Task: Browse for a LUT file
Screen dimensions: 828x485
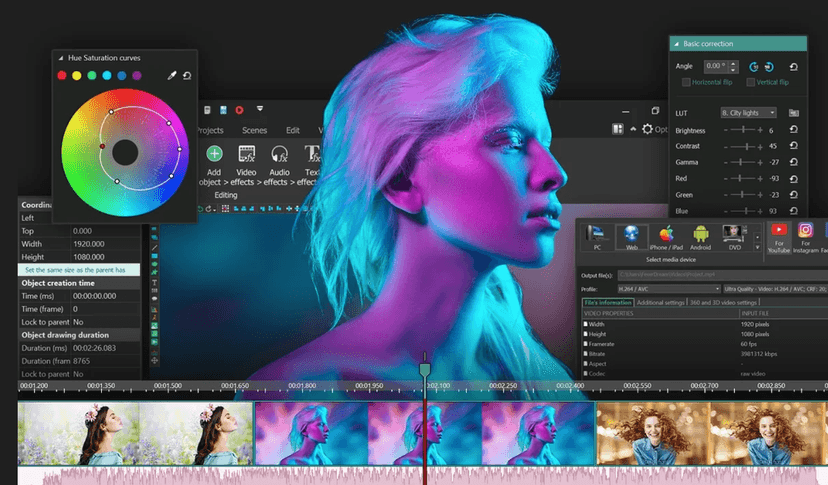Action: coord(793,113)
